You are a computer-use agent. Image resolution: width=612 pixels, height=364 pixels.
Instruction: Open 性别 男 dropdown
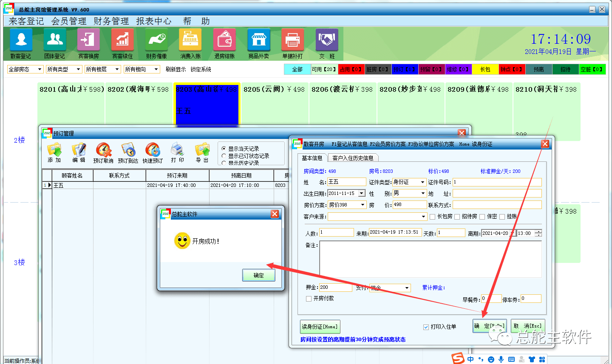click(x=423, y=193)
